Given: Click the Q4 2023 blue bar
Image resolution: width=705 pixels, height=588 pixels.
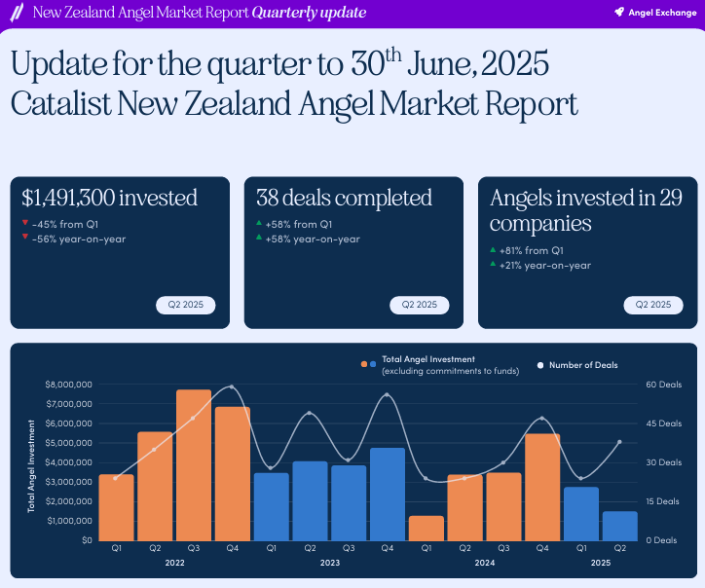Looking at the screenshot, I should click(x=388, y=495).
